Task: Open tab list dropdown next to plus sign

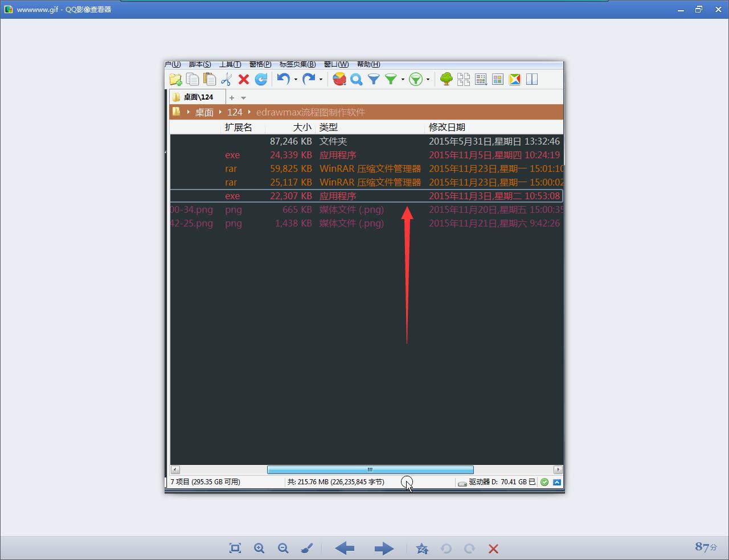Action: tap(243, 98)
